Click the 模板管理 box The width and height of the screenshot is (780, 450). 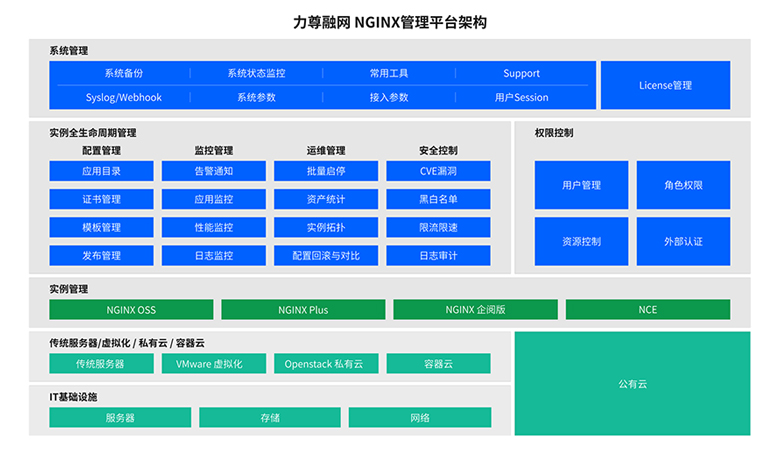click(101, 227)
